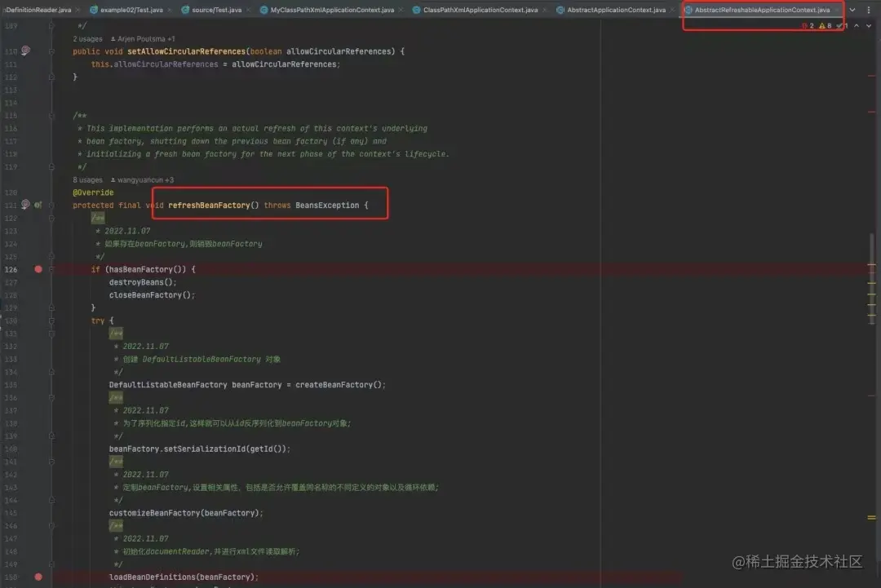881x588 pixels.
Task: Go to next highlighted problem arrow
Action: pos(869,26)
